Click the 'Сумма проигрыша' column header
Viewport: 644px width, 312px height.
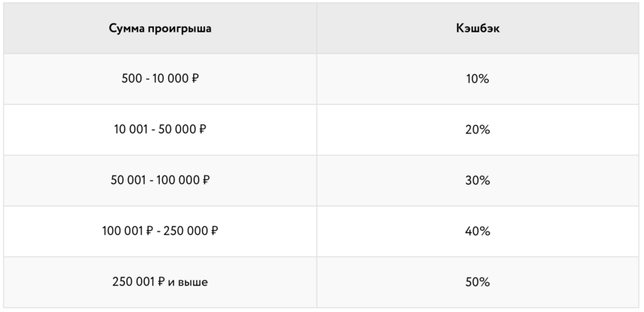click(160, 29)
